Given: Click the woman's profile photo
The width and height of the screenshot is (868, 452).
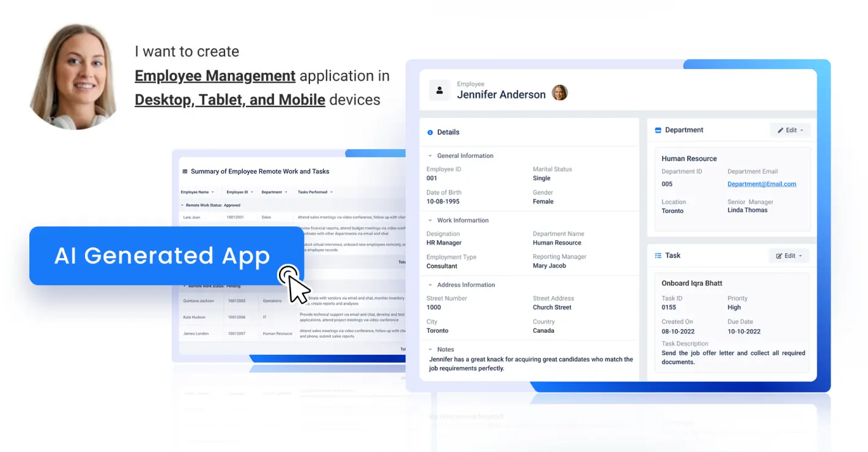Looking at the screenshot, I should click(x=73, y=75).
